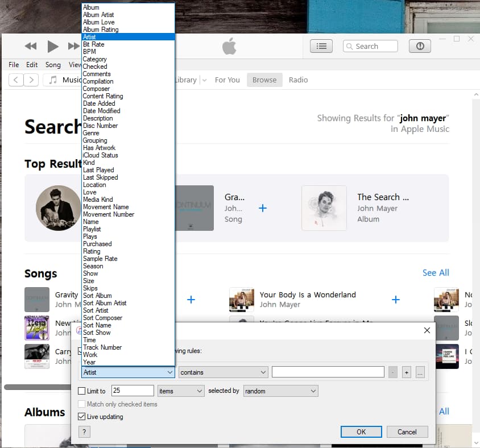This screenshot has width=480, height=448.
Task: Open the Edit menu
Action: (x=32, y=65)
